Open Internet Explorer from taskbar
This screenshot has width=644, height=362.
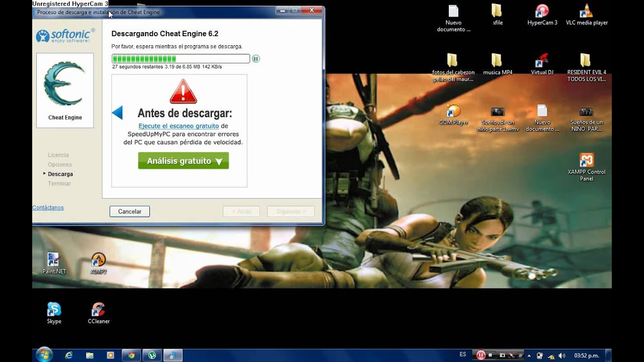(x=68, y=355)
